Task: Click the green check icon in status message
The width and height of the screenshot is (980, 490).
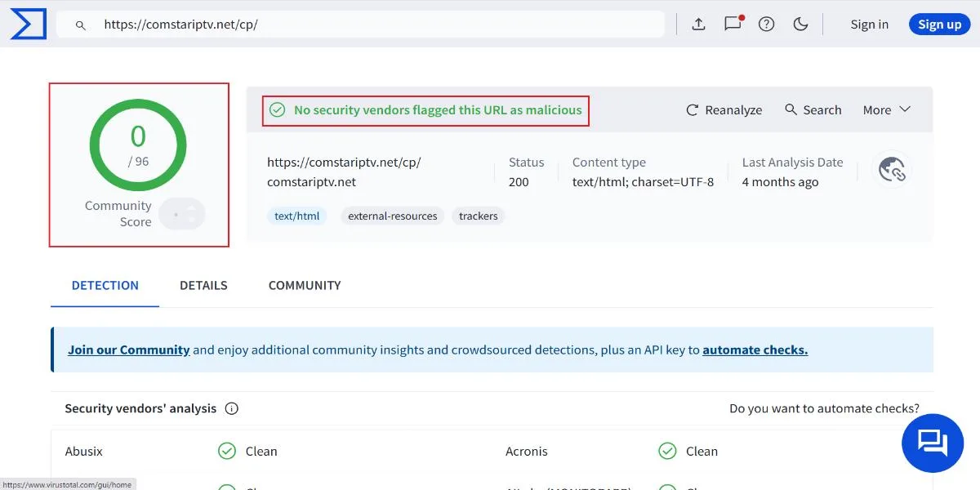Action: tap(278, 109)
